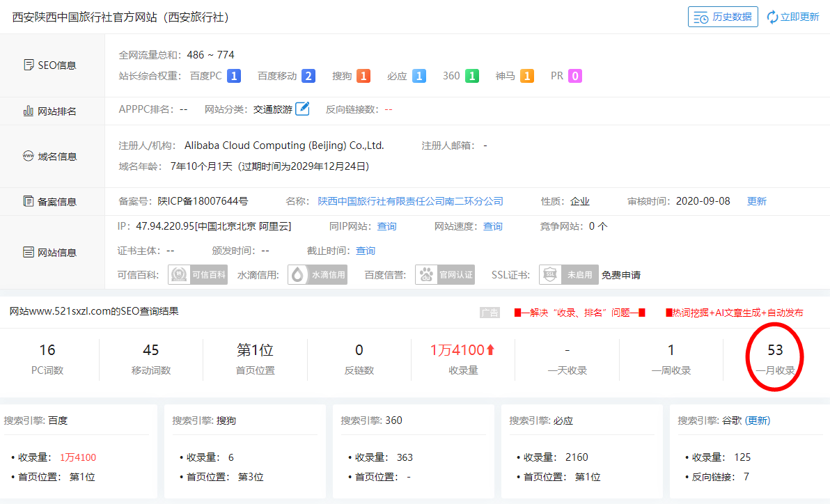Click the 移动词数 value 45
830x504 pixels.
[x=151, y=350]
